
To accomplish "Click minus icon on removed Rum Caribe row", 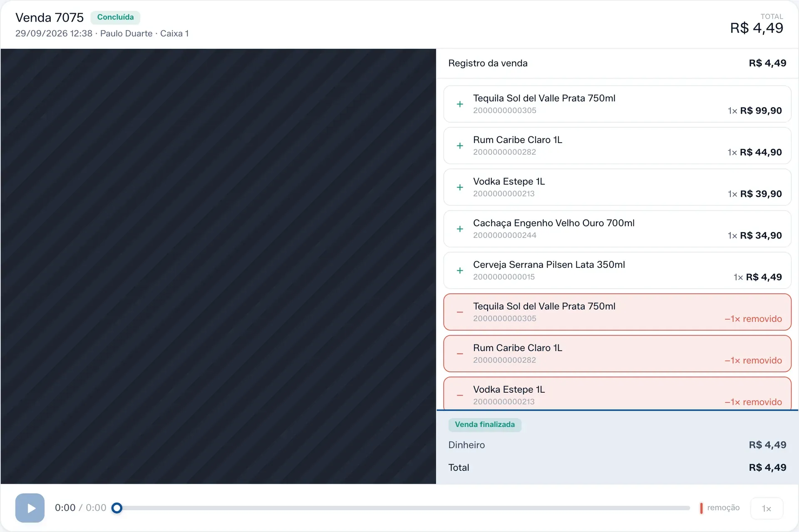I will point(460,354).
